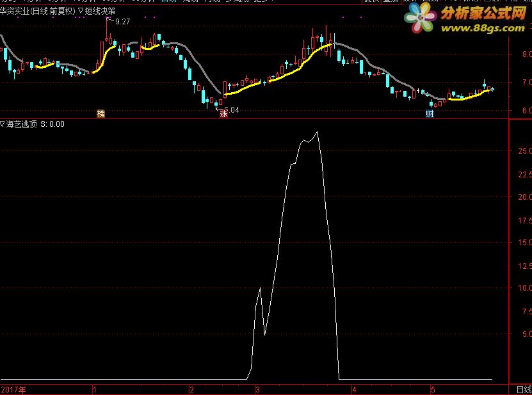The height and width of the screenshot is (395, 532).
Task: Click the 2017年 label on time axis
Action: (13, 389)
